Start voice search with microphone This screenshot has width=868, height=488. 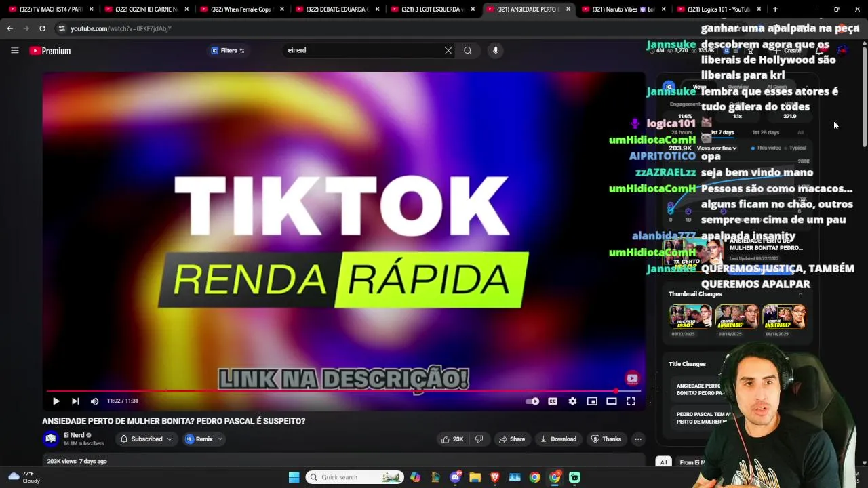coord(496,50)
